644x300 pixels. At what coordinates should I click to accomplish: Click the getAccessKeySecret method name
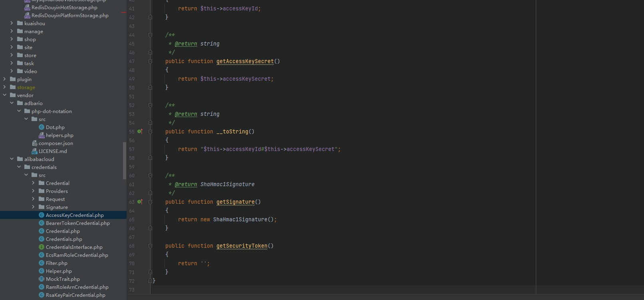(245, 61)
